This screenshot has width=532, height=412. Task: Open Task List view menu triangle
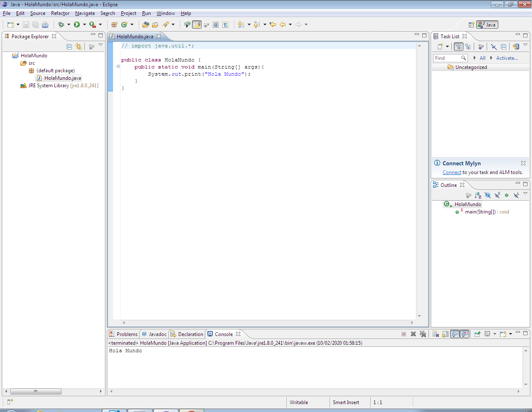[525, 45]
